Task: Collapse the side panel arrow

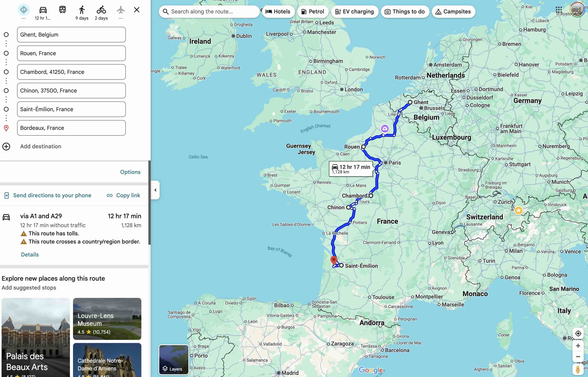Action: [x=155, y=190]
